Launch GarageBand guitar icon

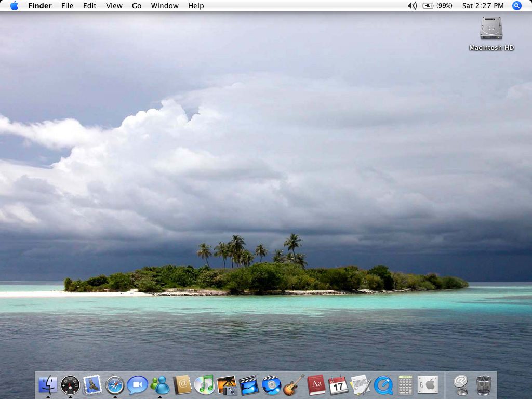pos(294,385)
